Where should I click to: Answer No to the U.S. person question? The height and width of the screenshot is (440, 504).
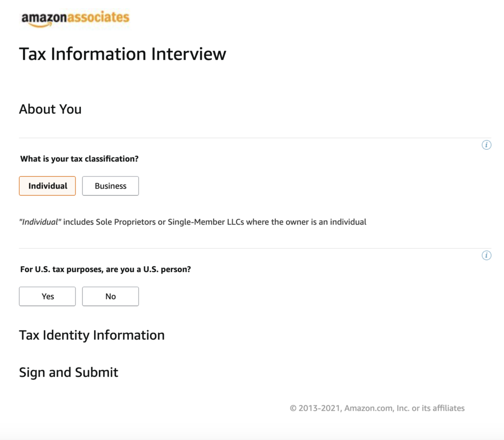(110, 296)
